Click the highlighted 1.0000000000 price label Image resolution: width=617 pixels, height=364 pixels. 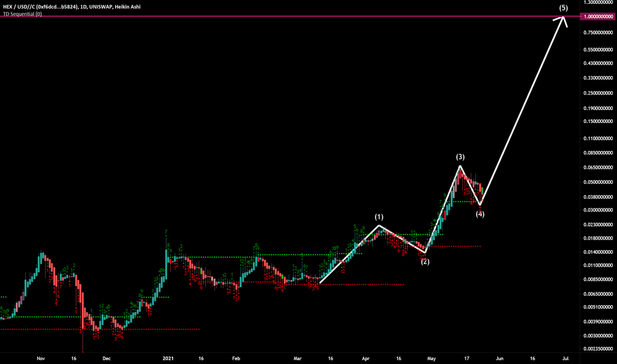tap(598, 17)
